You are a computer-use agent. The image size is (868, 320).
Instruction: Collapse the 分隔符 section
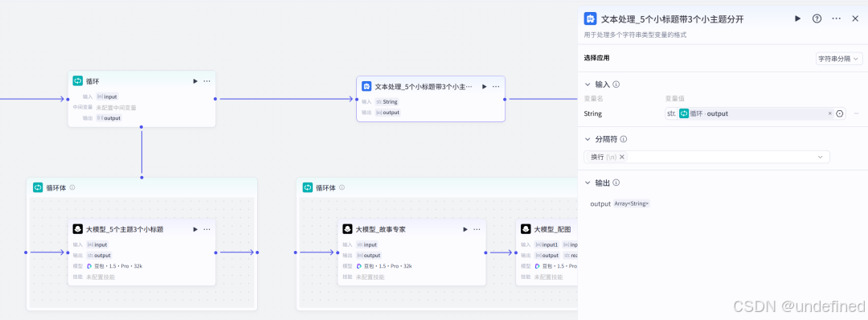[588, 140]
